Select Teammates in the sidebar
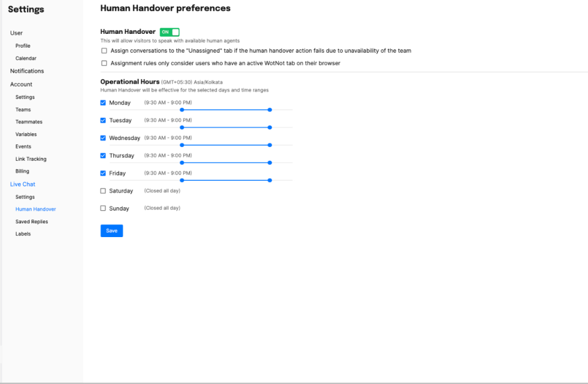 point(29,122)
